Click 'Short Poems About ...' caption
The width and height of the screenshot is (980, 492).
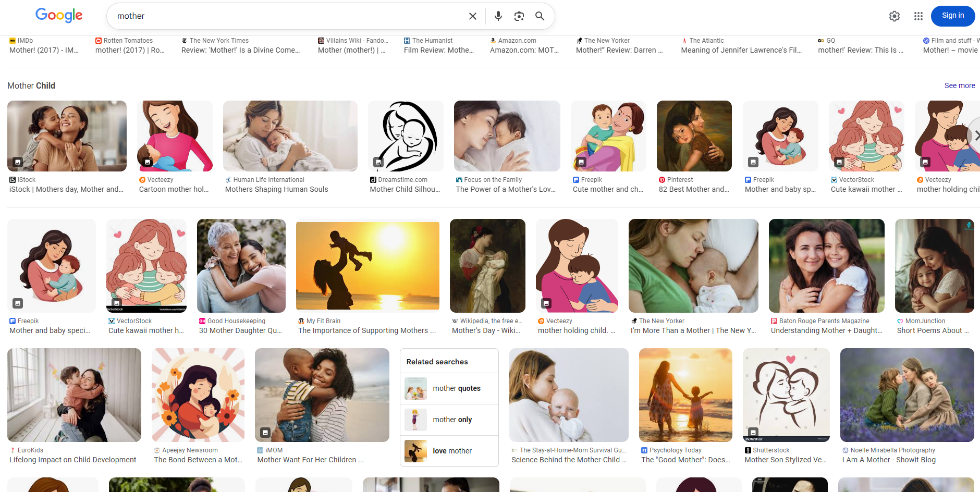click(933, 330)
